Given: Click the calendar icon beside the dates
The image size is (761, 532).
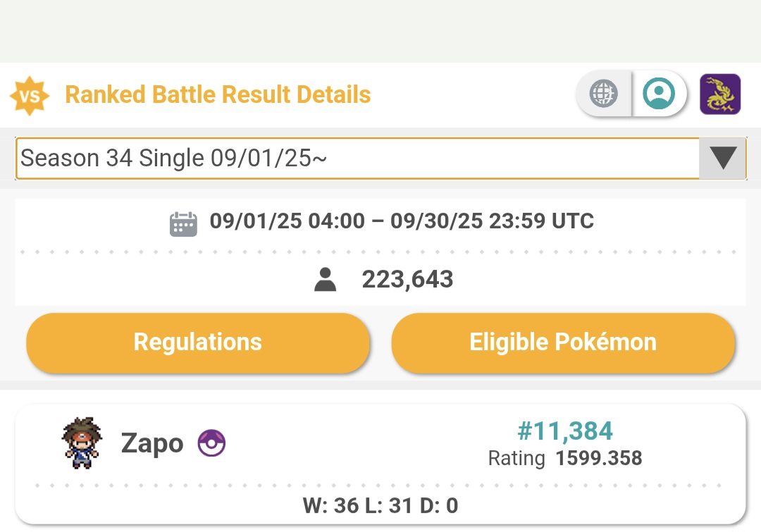Looking at the screenshot, I should click(183, 223).
